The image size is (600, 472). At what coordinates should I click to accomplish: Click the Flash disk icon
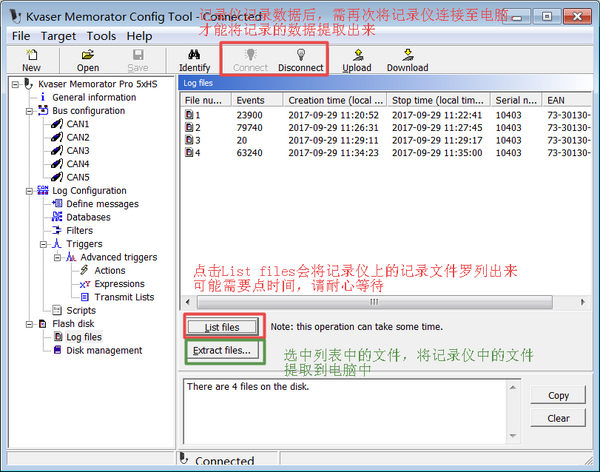pos(43,324)
